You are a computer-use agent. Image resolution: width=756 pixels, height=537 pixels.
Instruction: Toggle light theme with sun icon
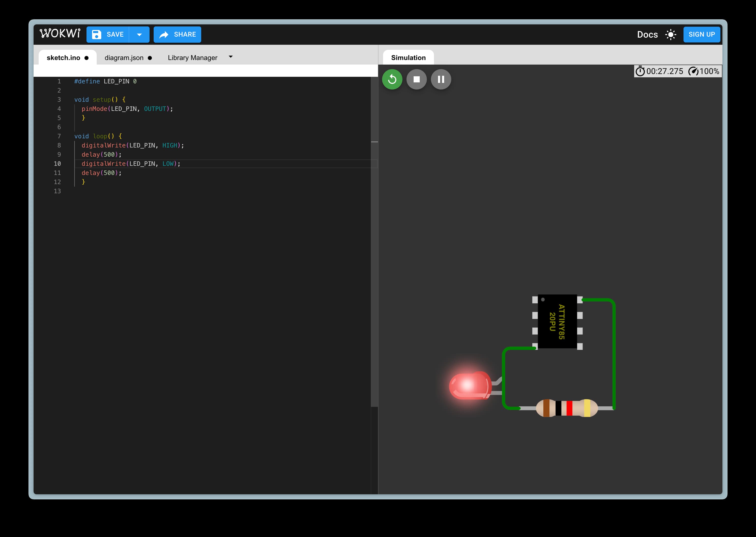pyautogui.click(x=671, y=34)
